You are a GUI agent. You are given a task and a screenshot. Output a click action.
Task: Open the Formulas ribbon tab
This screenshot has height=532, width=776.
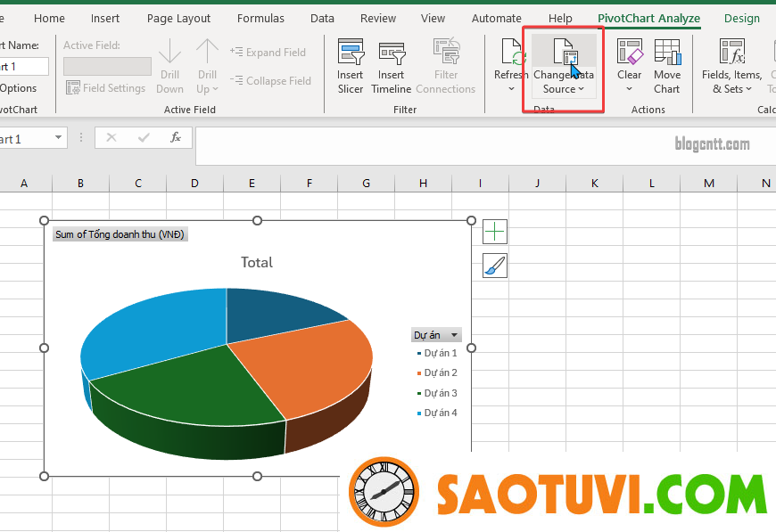coord(260,18)
